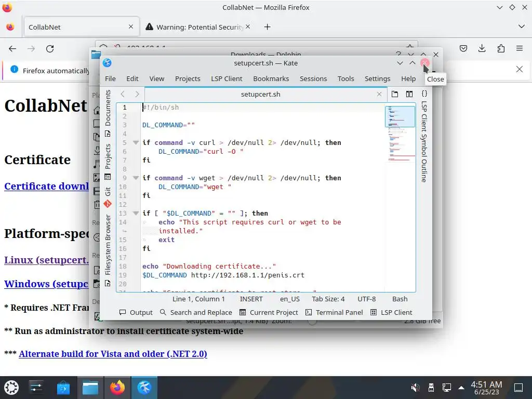Collapse the fold marker on line 13
The width and height of the screenshot is (532, 399).
pos(136,214)
